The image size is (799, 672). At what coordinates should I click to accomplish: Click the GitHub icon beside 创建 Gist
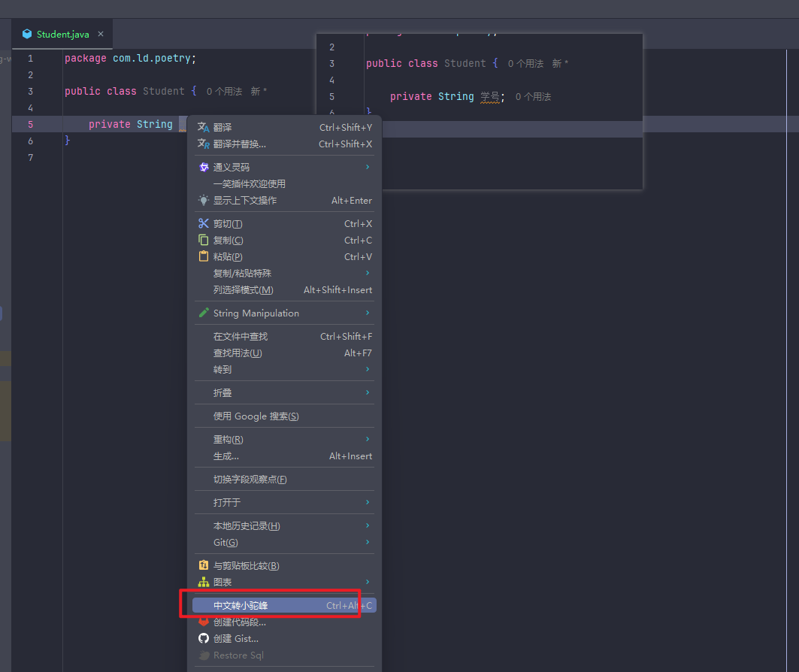(203, 638)
